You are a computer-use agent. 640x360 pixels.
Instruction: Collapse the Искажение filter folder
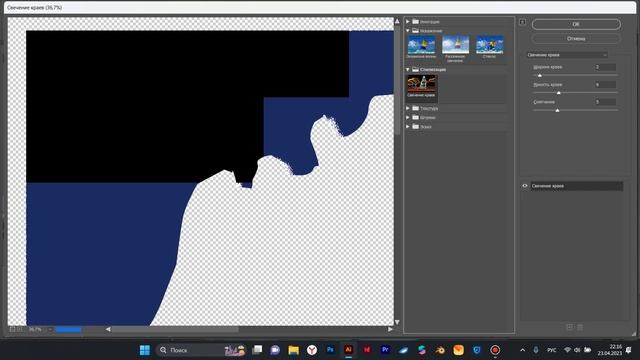click(x=408, y=31)
